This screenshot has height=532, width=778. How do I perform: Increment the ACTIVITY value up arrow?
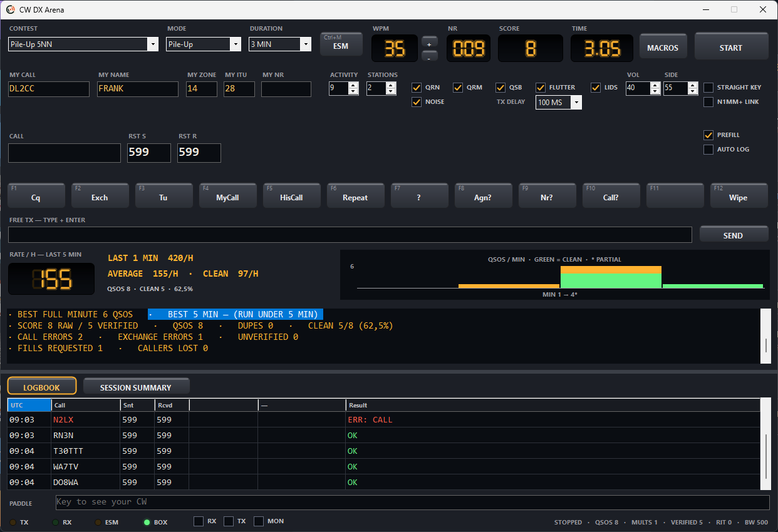353,85
